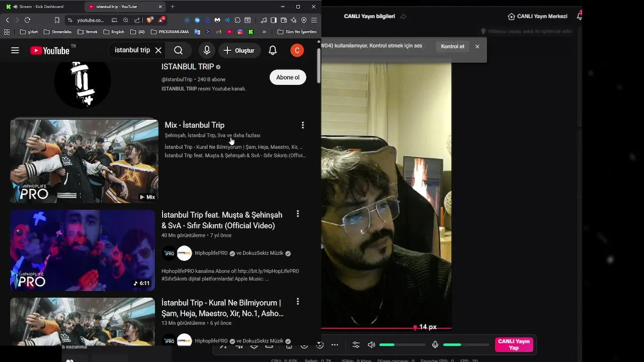The height and width of the screenshot is (362, 644).
Task: Open English bookmarks folder
Action: coord(114,32)
